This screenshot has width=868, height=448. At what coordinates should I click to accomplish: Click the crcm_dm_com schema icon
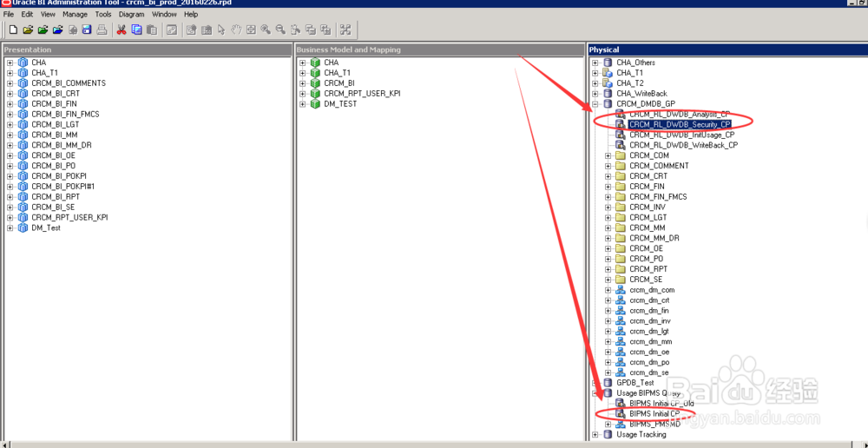point(621,290)
